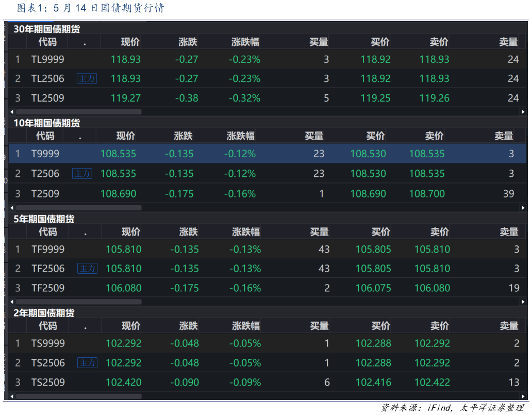
Task: Click 代码 column header in 5年期 table
Action: pos(48,232)
